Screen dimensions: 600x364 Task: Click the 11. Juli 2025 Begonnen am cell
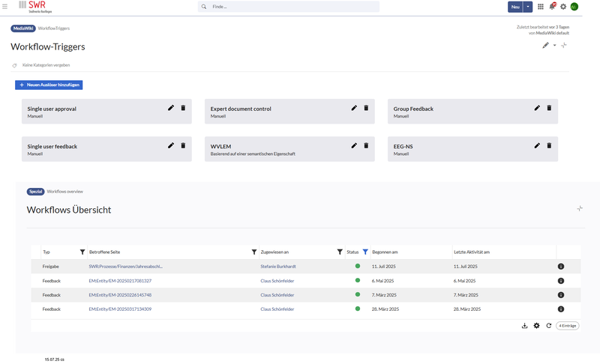pyautogui.click(x=384, y=267)
